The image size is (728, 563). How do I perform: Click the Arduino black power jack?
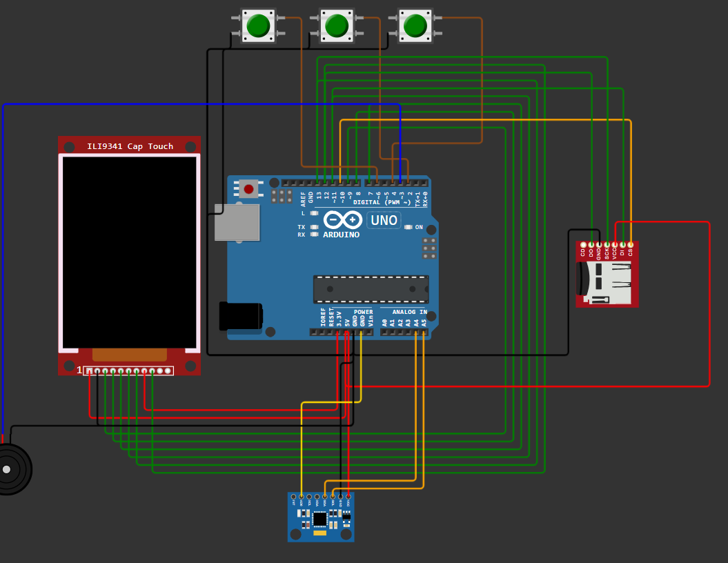(x=241, y=316)
